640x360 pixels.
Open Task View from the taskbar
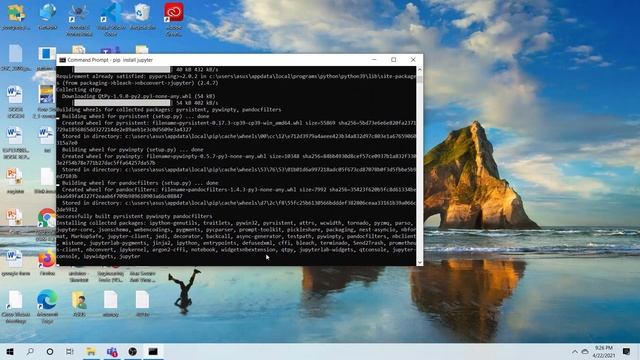[x=70, y=351]
